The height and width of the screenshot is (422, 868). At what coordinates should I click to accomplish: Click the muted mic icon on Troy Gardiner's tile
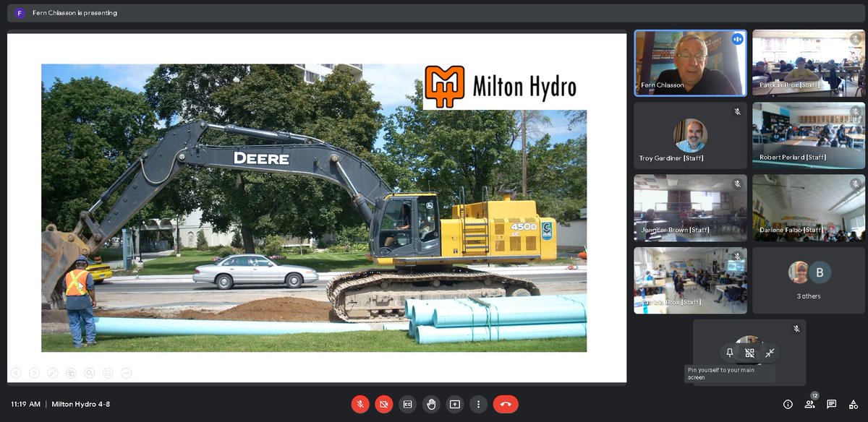click(x=737, y=112)
